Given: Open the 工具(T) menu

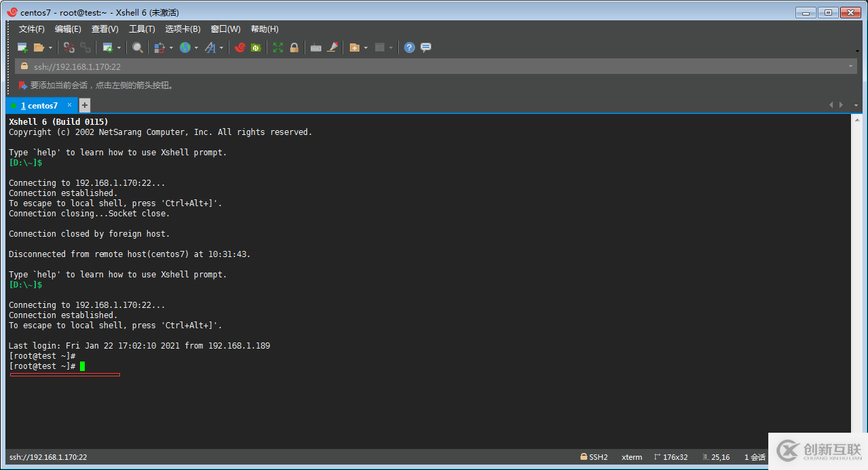Looking at the screenshot, I should point(142,29).
